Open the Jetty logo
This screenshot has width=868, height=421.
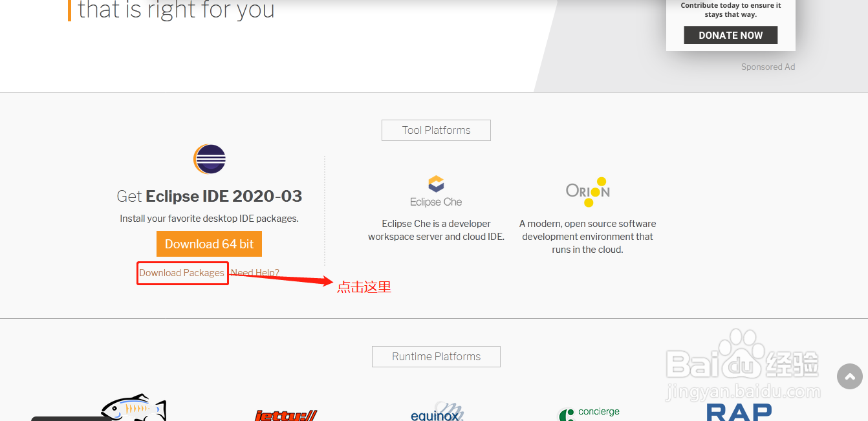285,415
